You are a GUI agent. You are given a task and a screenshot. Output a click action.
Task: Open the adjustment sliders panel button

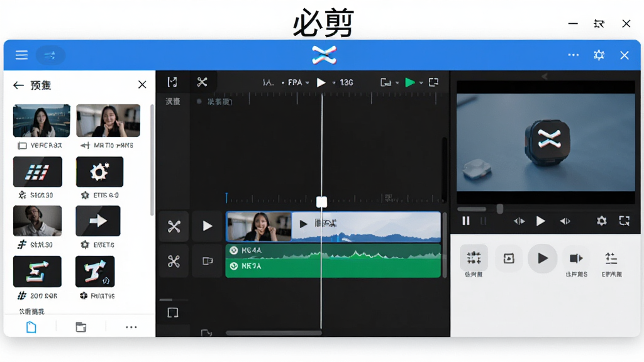coord(474,258)
